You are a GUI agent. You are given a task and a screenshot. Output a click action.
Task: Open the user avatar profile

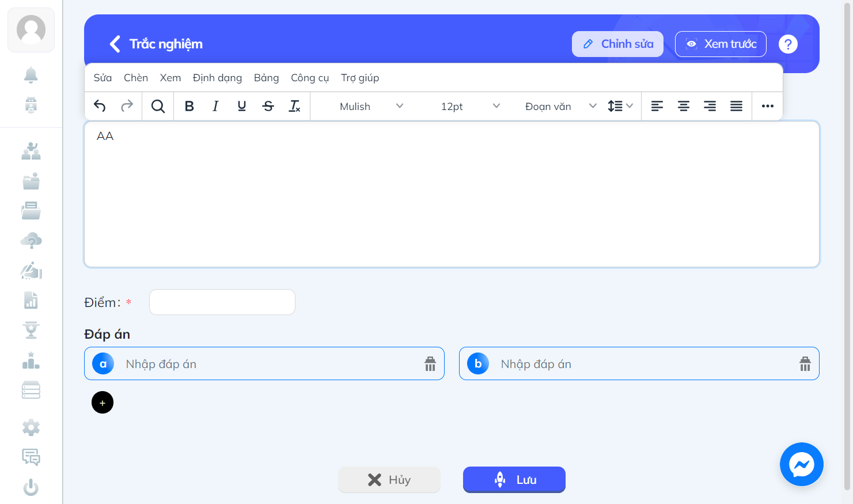pyautogui.click(x=31, y=30)
